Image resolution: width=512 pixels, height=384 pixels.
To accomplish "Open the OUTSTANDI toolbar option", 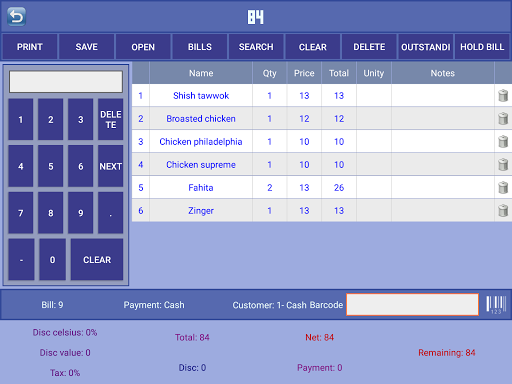I will [x=426, y=47].
